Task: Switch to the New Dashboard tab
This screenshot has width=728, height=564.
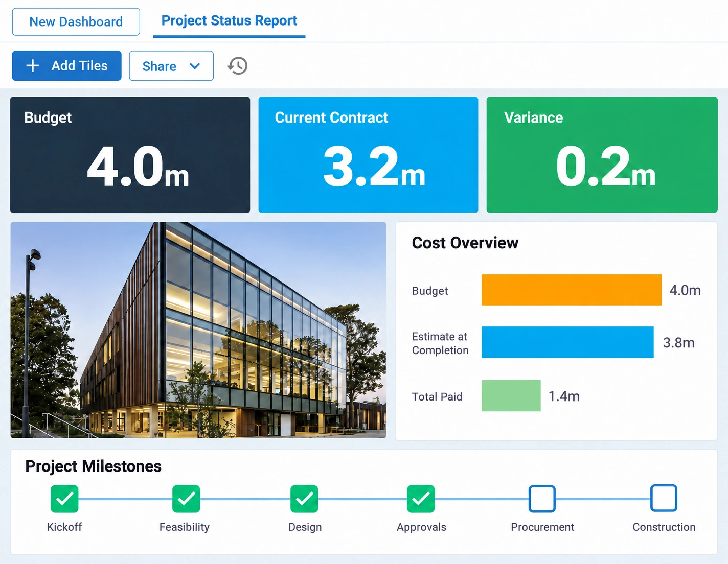Action: tap(76, 21)
